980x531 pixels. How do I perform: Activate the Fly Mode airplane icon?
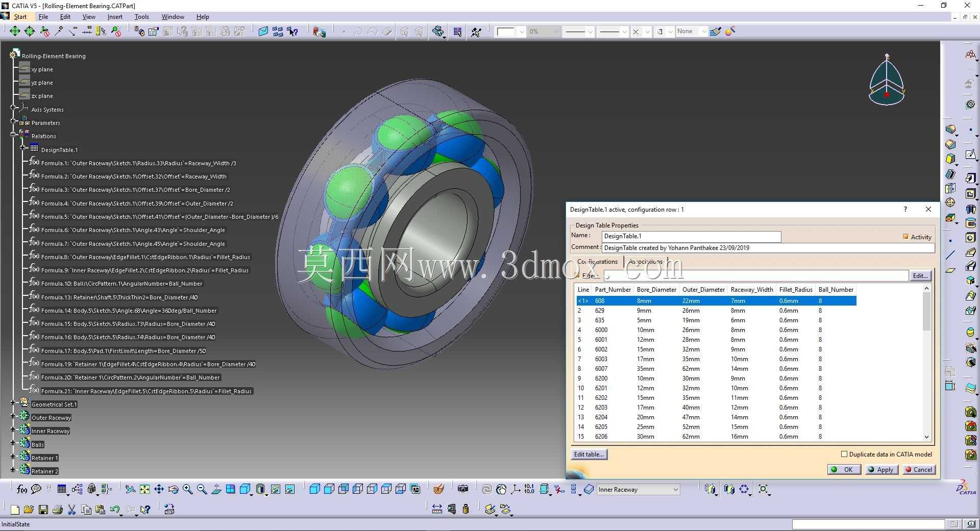[x=130, y=489]
